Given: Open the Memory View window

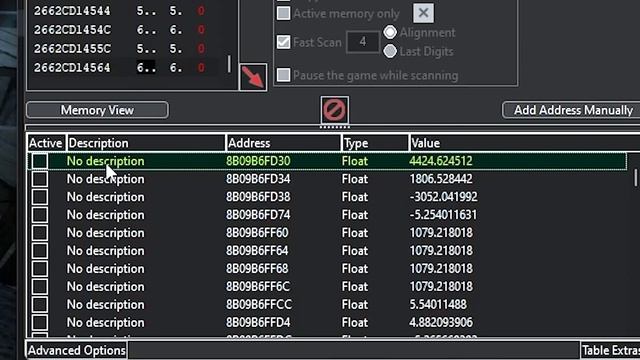Looking at the screenshot, I should tap(97, 110).
